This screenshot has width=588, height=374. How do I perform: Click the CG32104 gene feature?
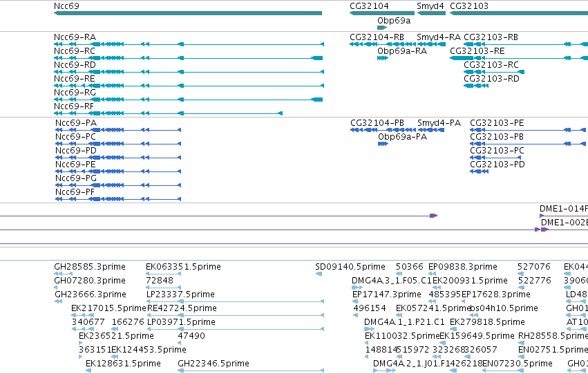(381, 13)
